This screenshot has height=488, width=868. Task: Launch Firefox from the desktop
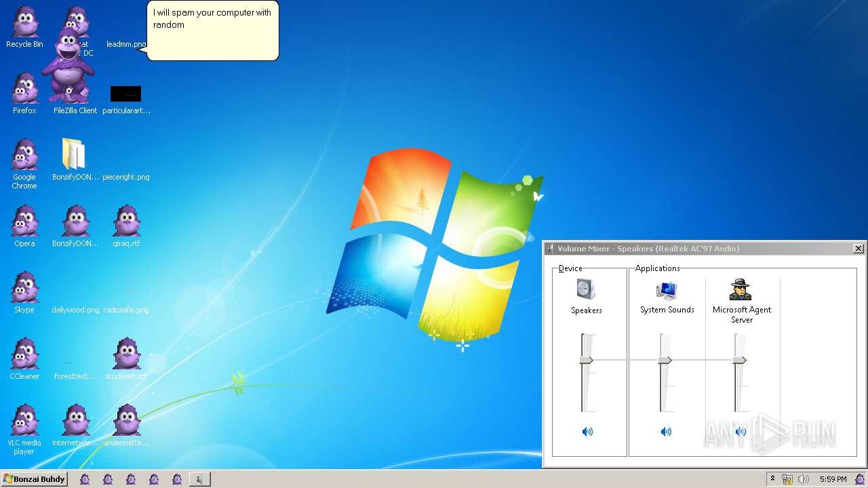click(24, 94)
